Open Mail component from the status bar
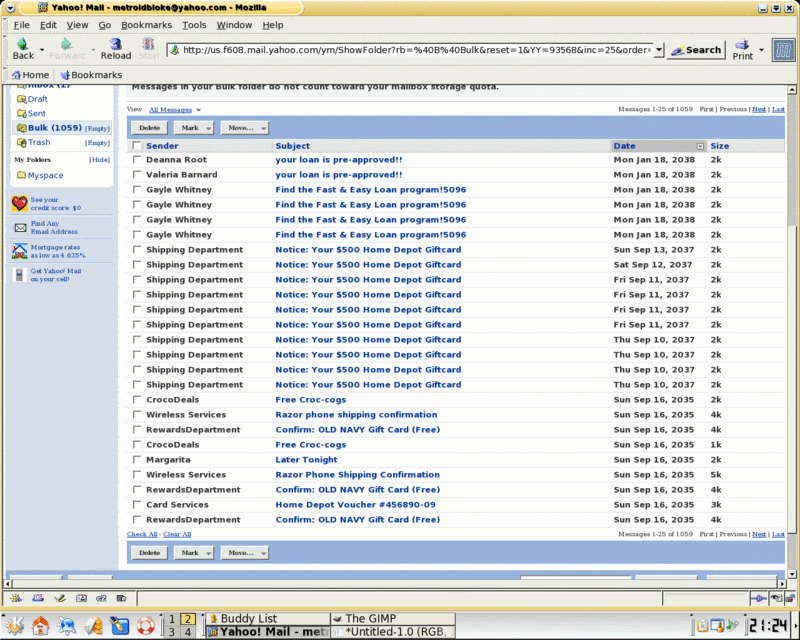The width and height of the screenshot is (800, 640). 38,598
